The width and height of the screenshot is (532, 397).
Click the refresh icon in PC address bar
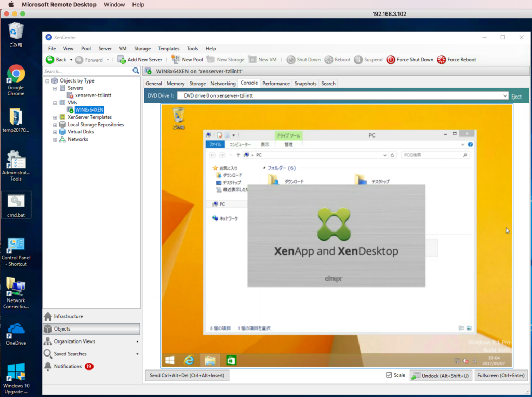coord(392,155)
